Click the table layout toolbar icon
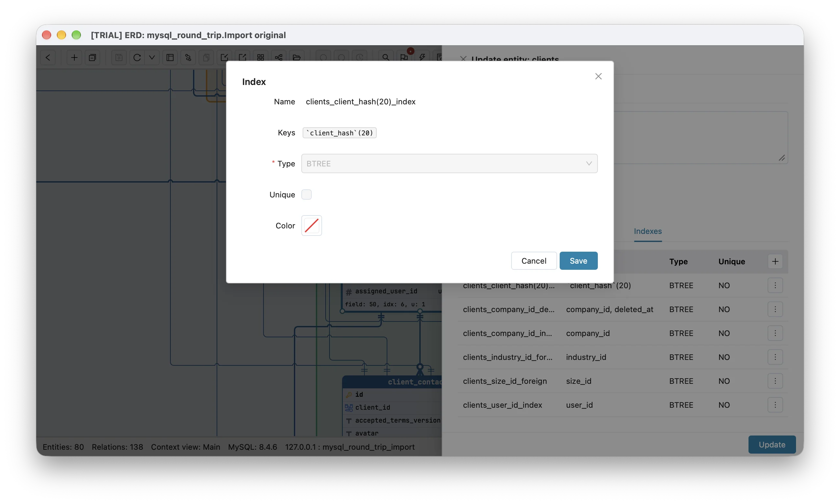Image resolution: width=840 pixels, height=504 pixels. pyautogui.click(x=170, y=58)
